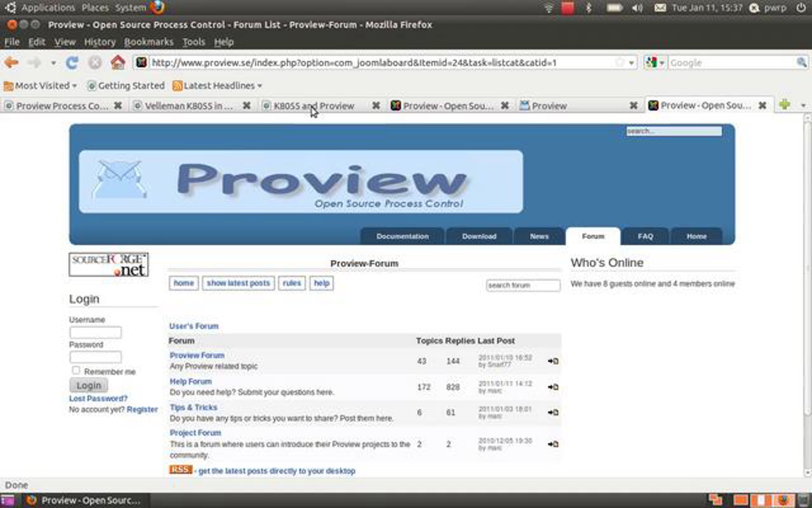This screenshot has width=812, height=508.
Task: Click the forum home button
Action: coord(184,283)
